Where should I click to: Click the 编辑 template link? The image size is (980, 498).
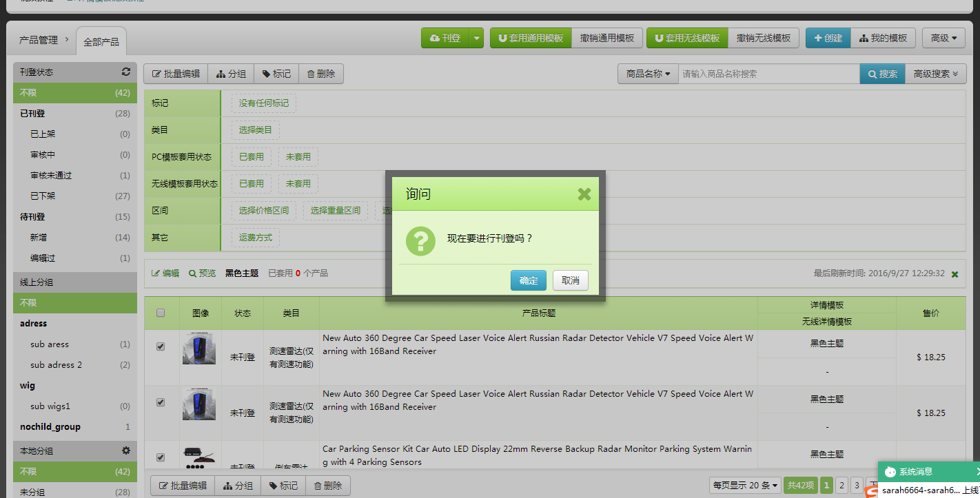(x=165, y=273)
